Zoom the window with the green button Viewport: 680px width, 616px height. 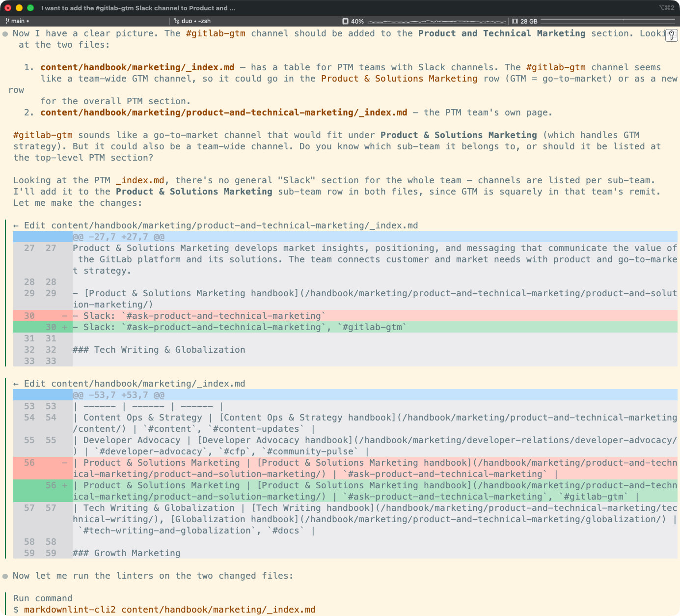tap(30, 8)
